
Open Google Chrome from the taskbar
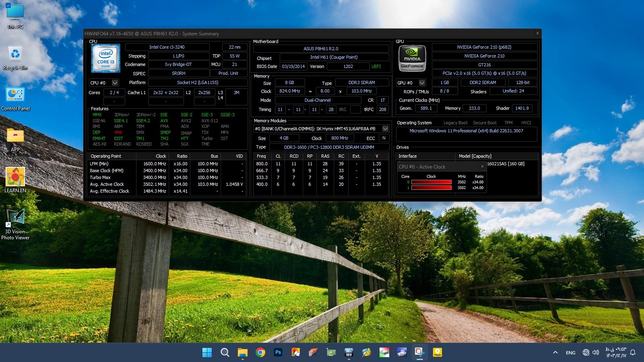tap(260, 353)
